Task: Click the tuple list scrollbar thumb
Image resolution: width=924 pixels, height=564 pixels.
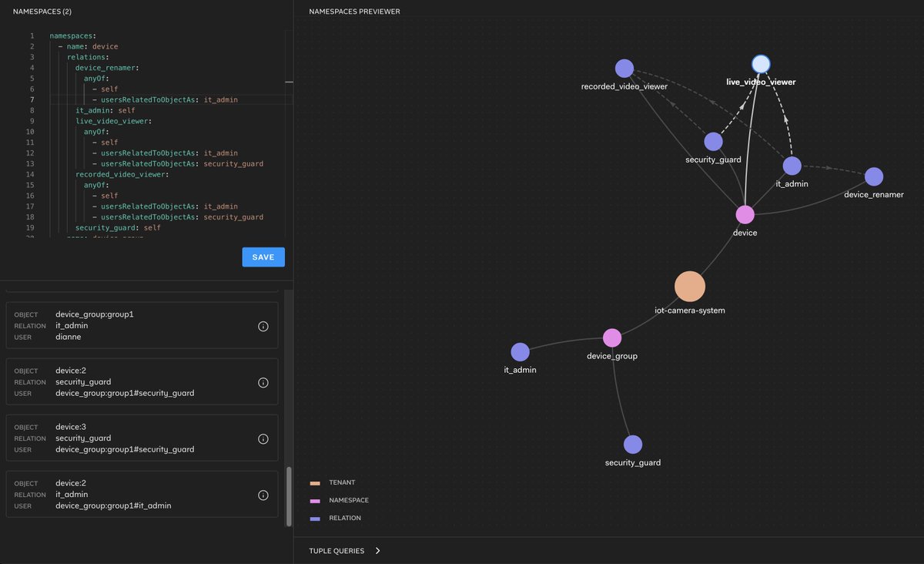Action: [289, 496]
